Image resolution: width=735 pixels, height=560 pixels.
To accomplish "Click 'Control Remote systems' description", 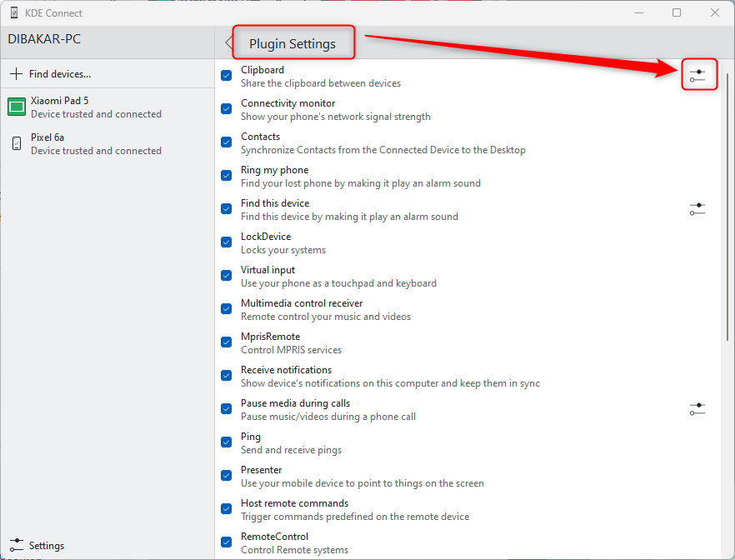I will pos(294,550).
